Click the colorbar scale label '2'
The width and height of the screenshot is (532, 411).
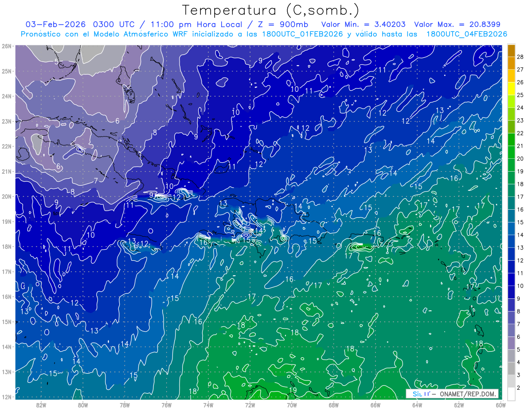(518, 388)
